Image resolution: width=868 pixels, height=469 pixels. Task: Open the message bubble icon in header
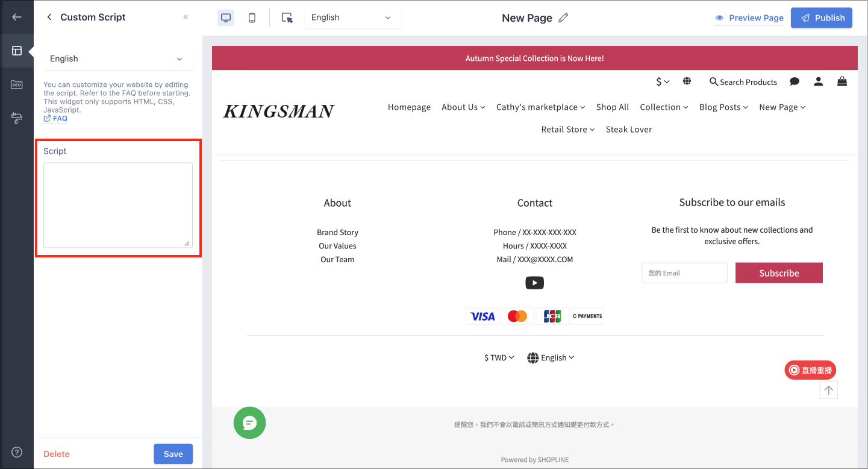[795, 81]
